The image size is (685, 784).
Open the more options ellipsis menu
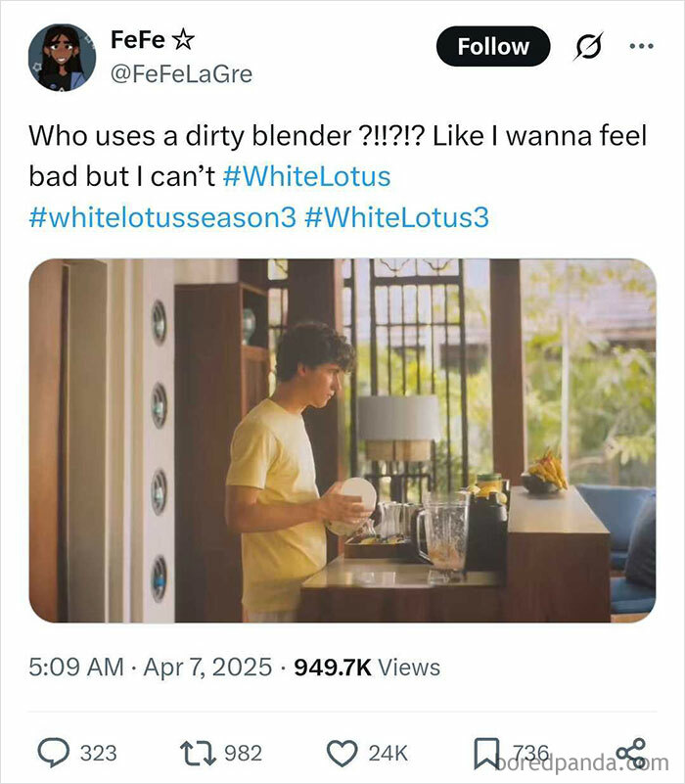point(643,45)
